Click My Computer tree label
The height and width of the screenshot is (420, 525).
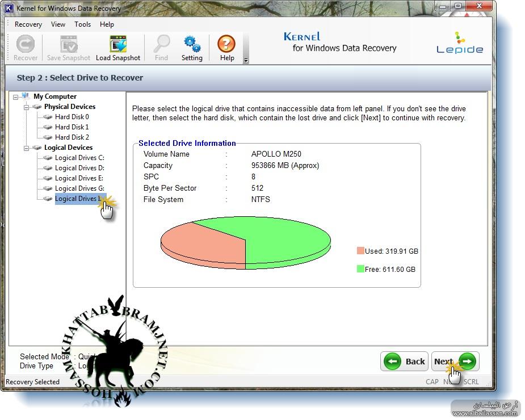55,96
